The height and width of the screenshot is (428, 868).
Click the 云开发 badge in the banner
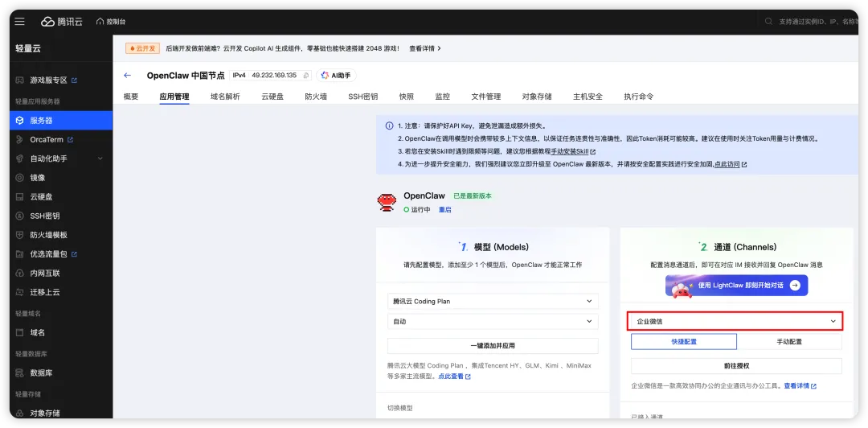(x=143, y=48)
